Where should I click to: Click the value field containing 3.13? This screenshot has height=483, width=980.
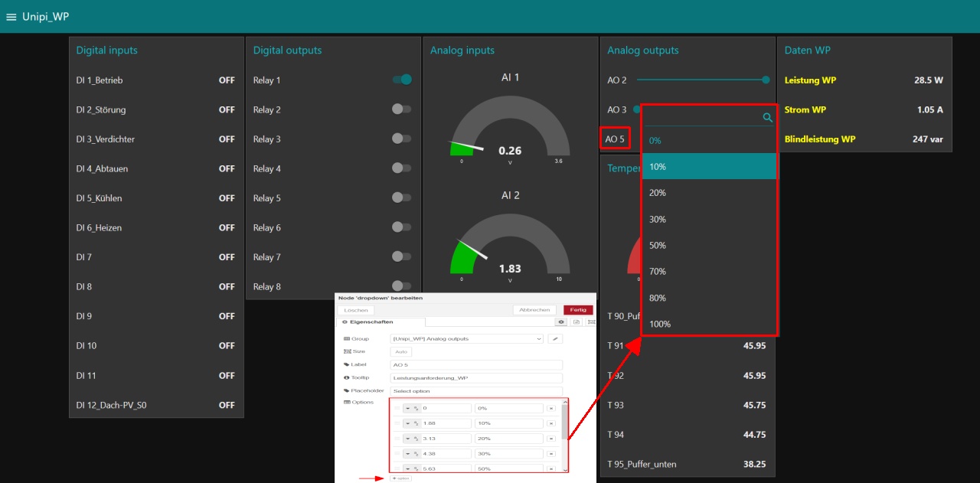446,439
